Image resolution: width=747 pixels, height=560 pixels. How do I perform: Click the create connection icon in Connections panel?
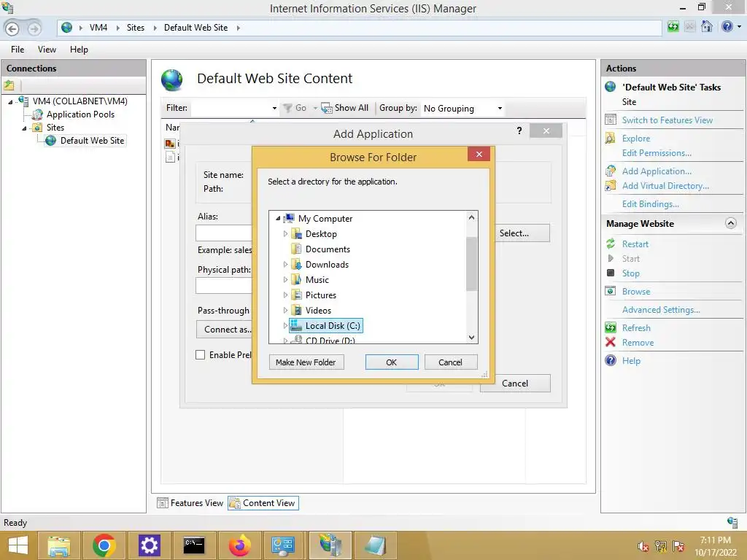(x=9, y=86)
